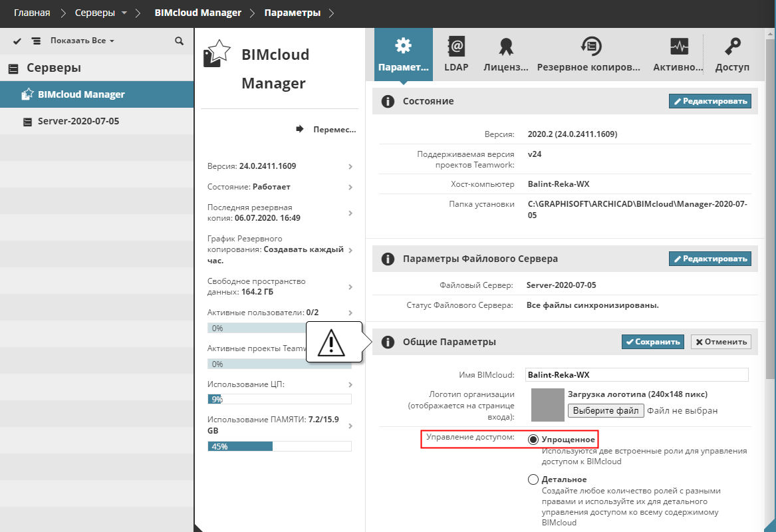
Task: Click the Отменить button
Action: click(x=721, y=342)
